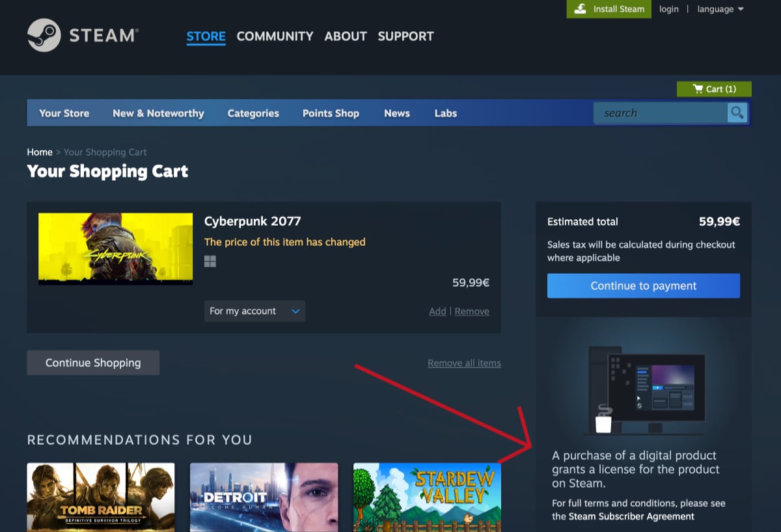
Task: Open the Labs tab
Action: click(446, 113)
